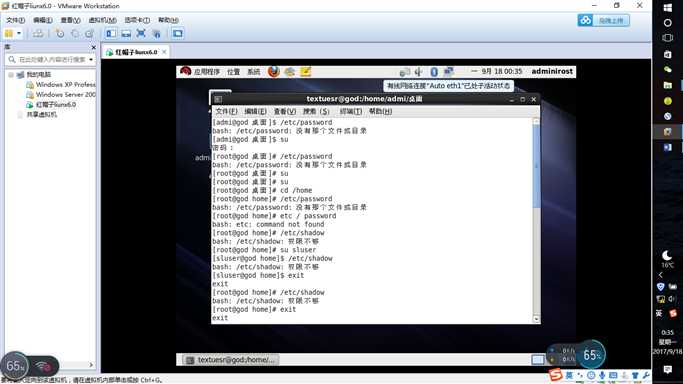This screenshot has height=384, width=683.
Task: Click the console view toolbar icon
Action: click(x=178, y=34)
